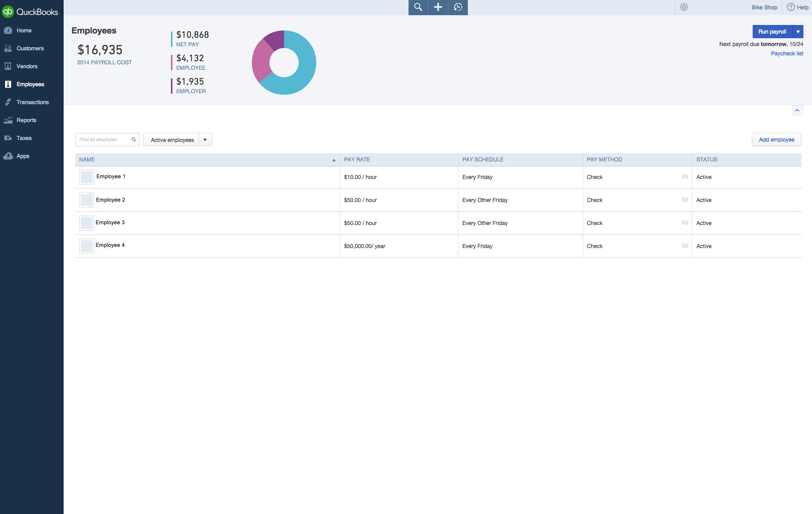Click Employee 4 pay method card icon
The image size is (812, 514).
(x=685, y=246)
